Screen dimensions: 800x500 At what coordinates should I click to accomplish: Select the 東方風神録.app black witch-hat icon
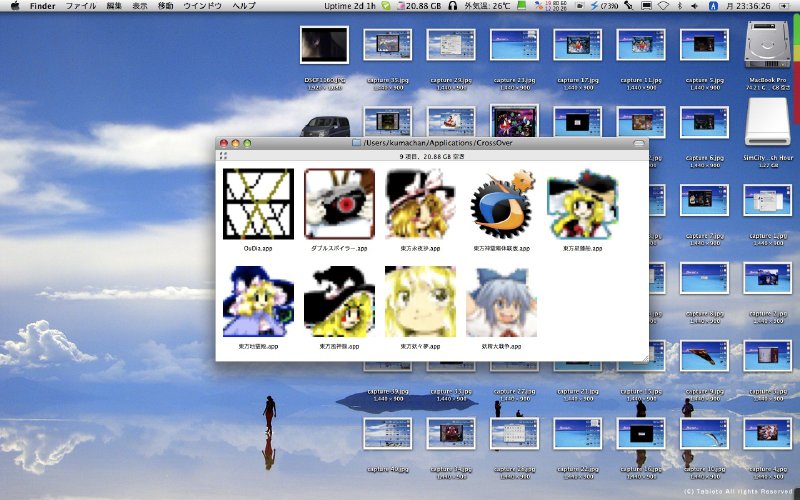click(x=339, y=302)
